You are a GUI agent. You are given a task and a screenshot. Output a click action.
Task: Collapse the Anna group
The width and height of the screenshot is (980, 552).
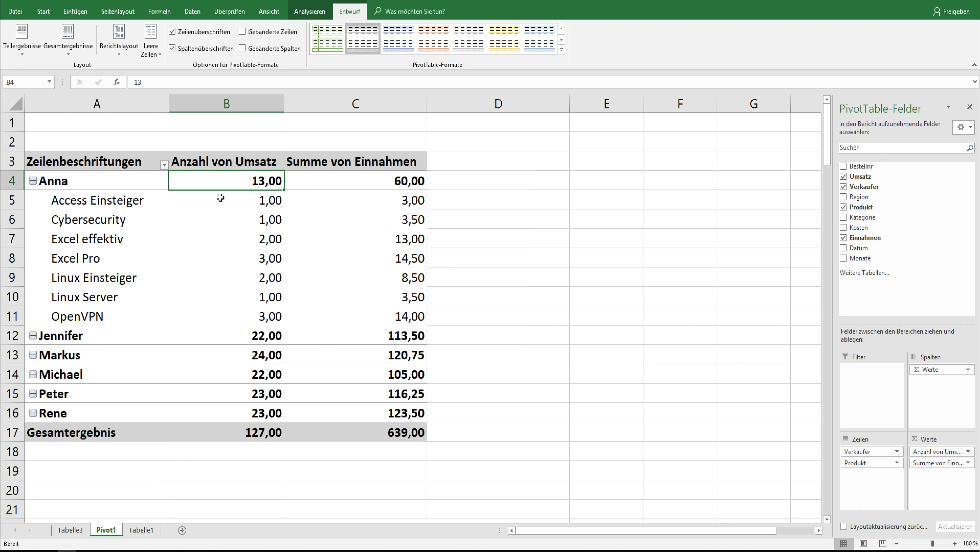(33, 181)
